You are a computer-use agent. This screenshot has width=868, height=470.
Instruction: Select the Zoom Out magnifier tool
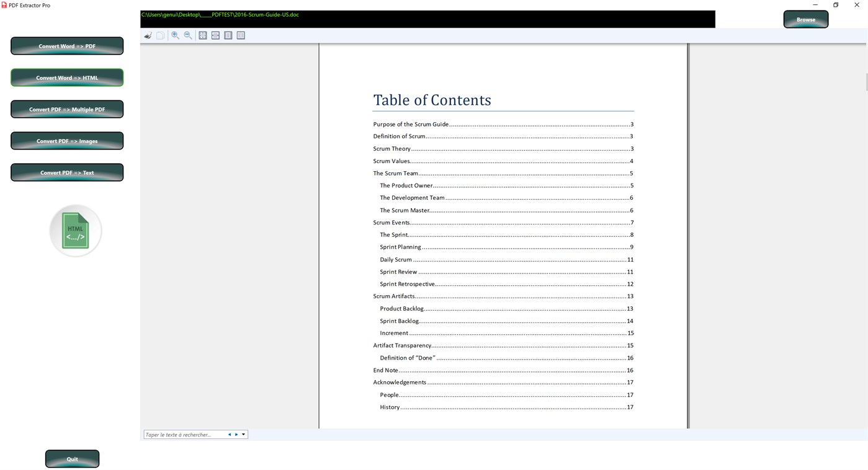(x=188, y=35)
